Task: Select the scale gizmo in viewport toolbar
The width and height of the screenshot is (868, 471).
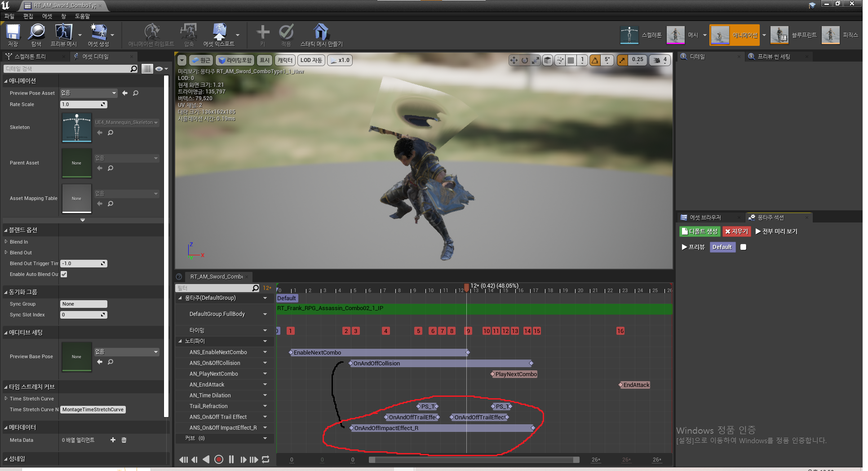Action: coord(536,60)
